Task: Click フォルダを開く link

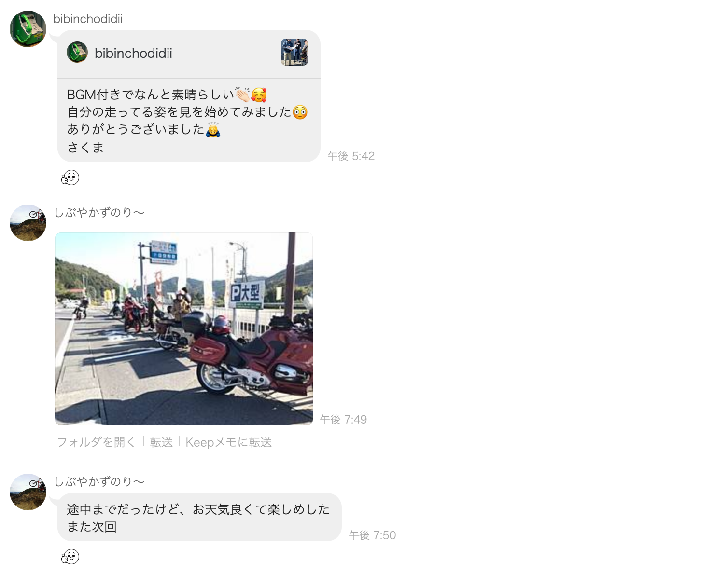Action: point(97,442)
